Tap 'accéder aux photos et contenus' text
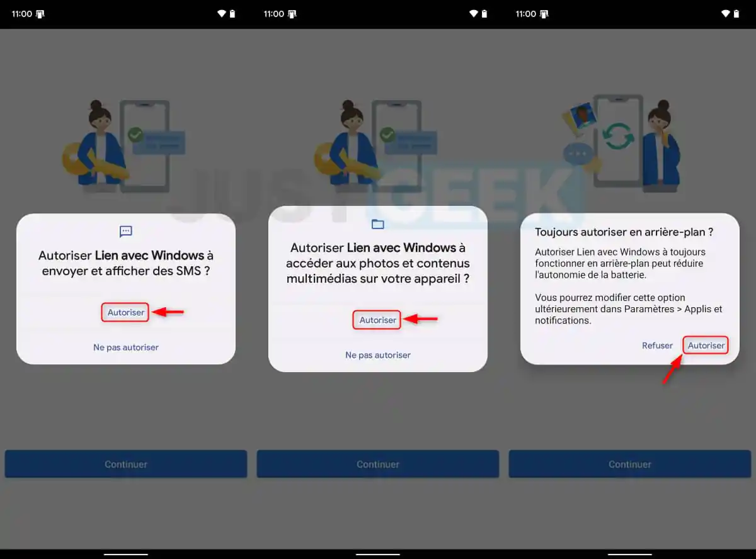The image size is (756, 559). 378,263
